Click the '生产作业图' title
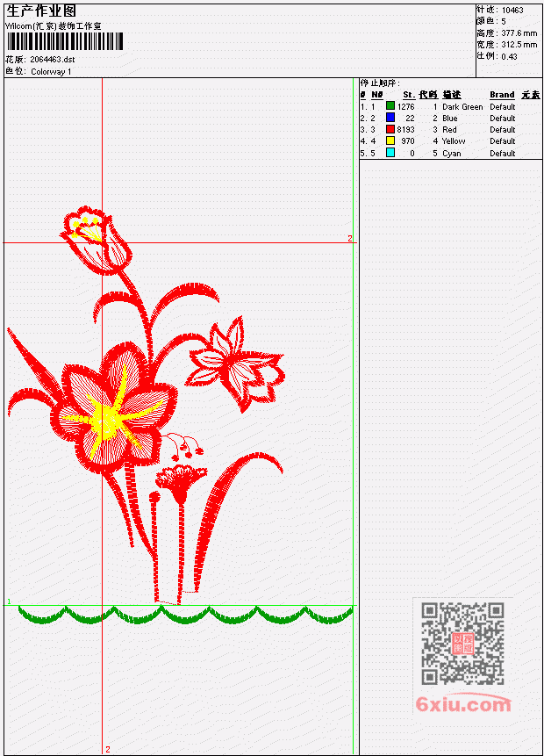Image resolution: width=544 pixels, height=756 pixels. (41, 11)
